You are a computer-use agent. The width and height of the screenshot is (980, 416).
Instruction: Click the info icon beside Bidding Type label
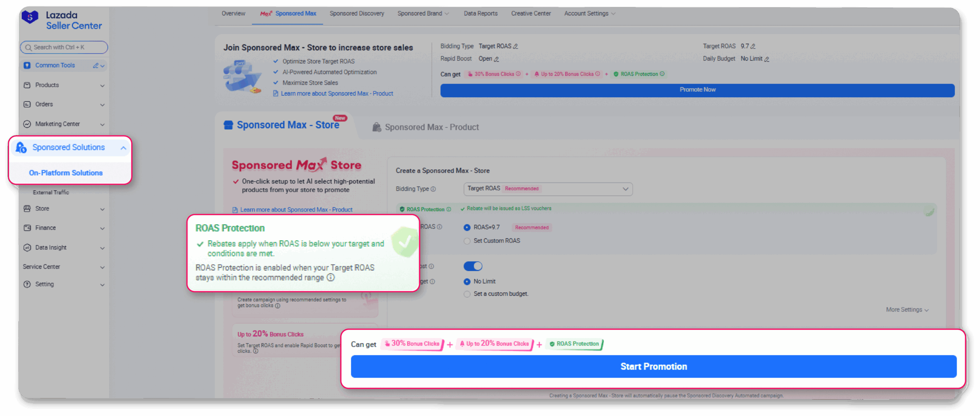[433, 189]
